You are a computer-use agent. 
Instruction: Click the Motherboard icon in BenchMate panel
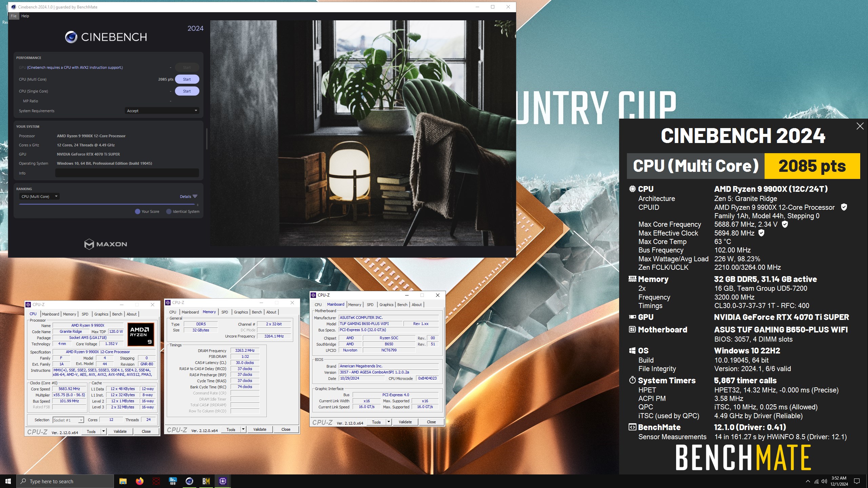[x=632, y=329]
